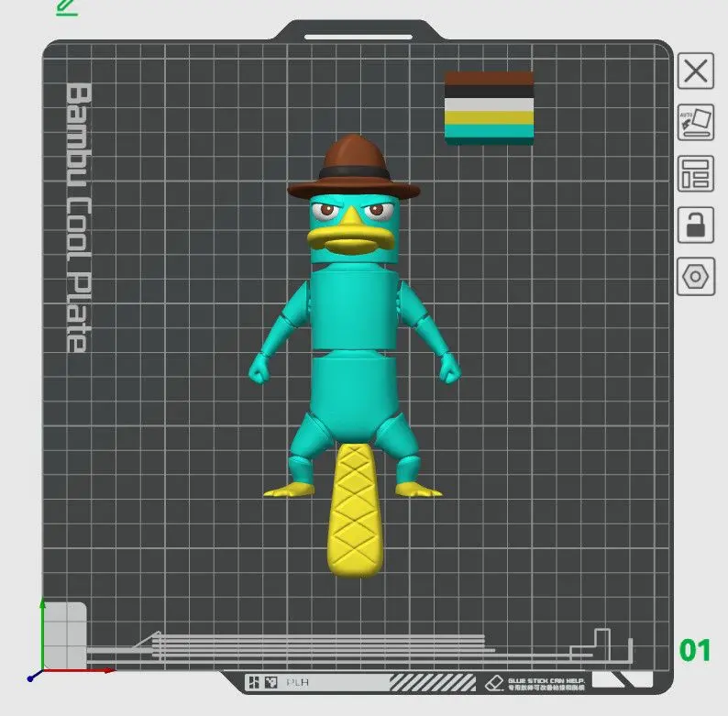
Task: Click the green edit pencil icon
Action: 67,7
